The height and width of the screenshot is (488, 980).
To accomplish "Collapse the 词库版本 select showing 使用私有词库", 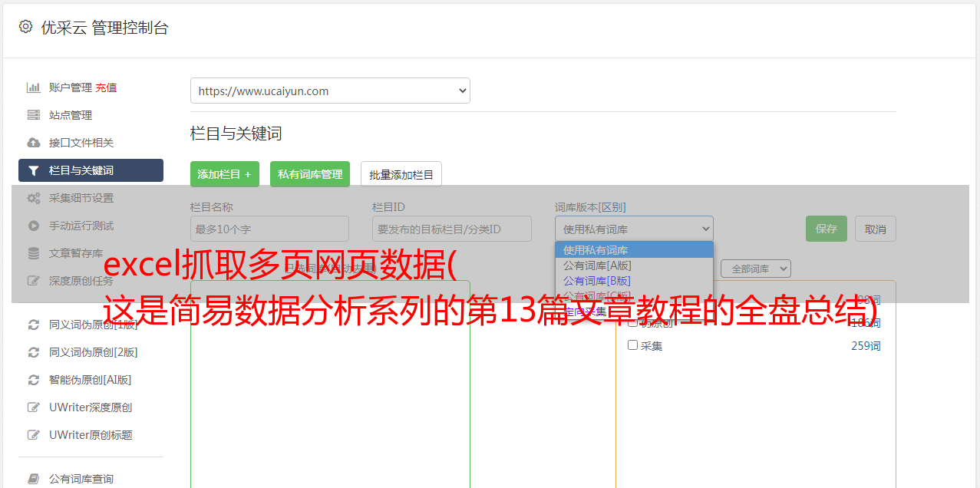I will (634, 229).
